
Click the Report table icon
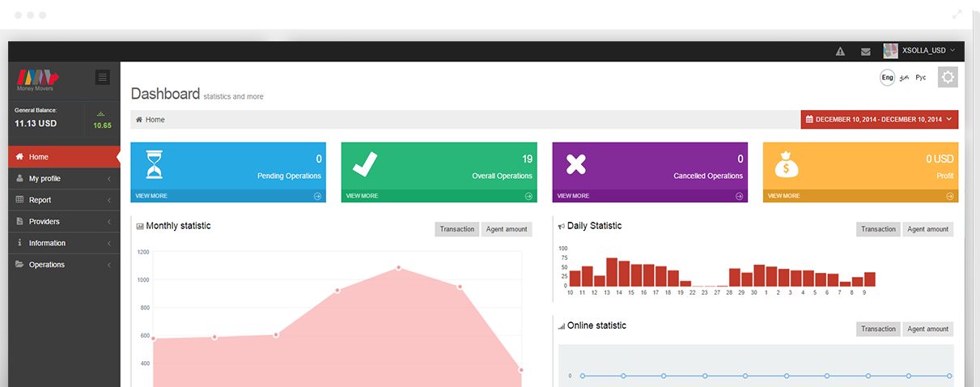coord(19,200)
